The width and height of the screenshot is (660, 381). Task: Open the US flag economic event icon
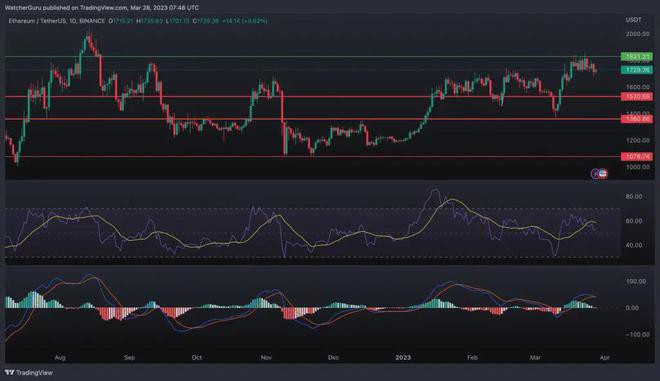[603, 173]
